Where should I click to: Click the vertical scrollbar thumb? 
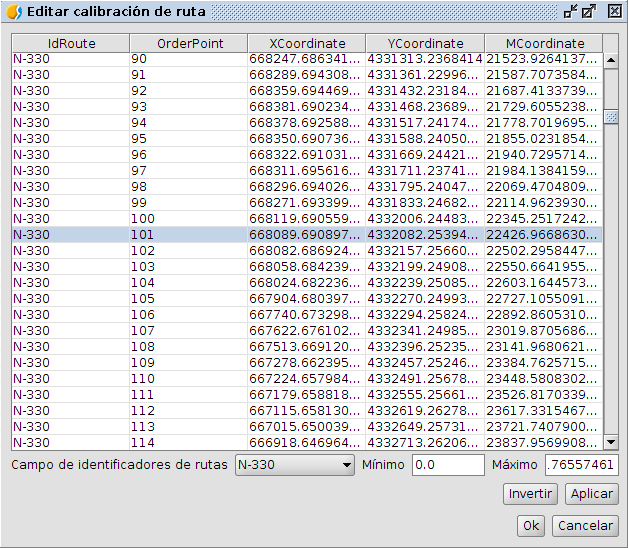[611, 116]
